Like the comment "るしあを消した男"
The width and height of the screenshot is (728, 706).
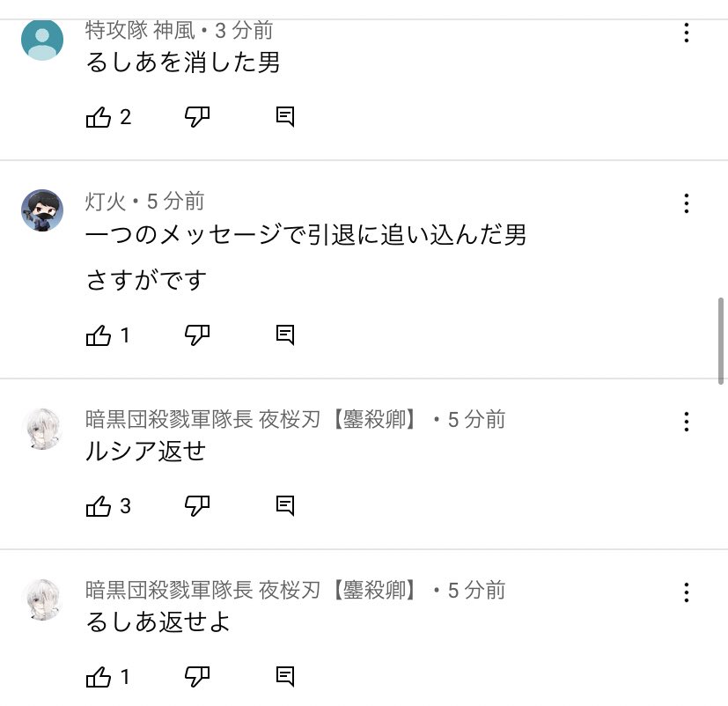click(x=99, y=117)
